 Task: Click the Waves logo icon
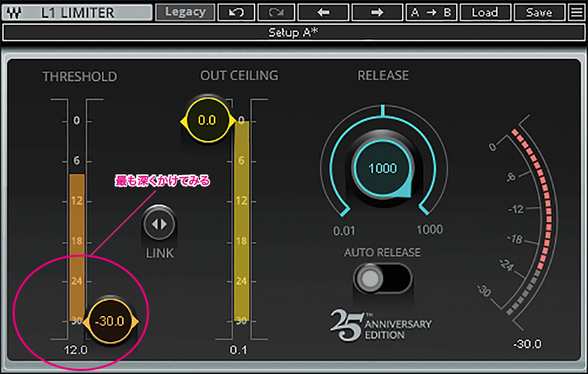tap(14, 13)
